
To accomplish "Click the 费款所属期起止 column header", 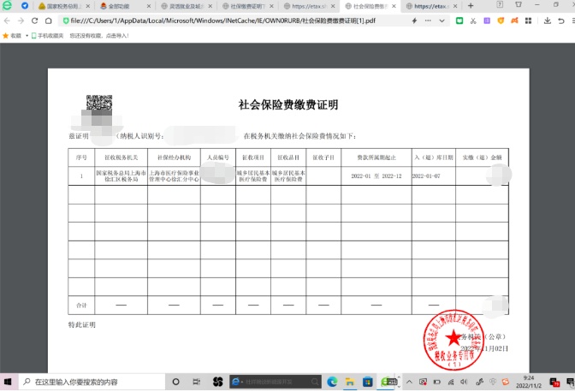I will point(376,157).
